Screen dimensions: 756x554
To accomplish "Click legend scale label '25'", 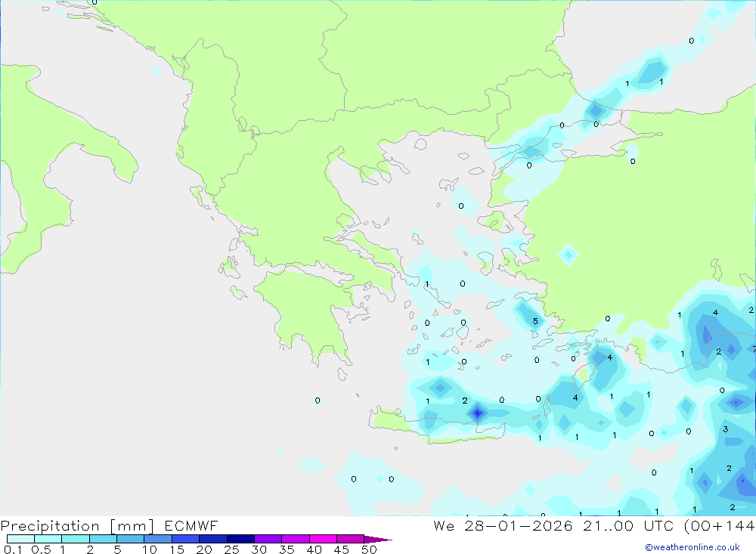I will coord(231,549).
